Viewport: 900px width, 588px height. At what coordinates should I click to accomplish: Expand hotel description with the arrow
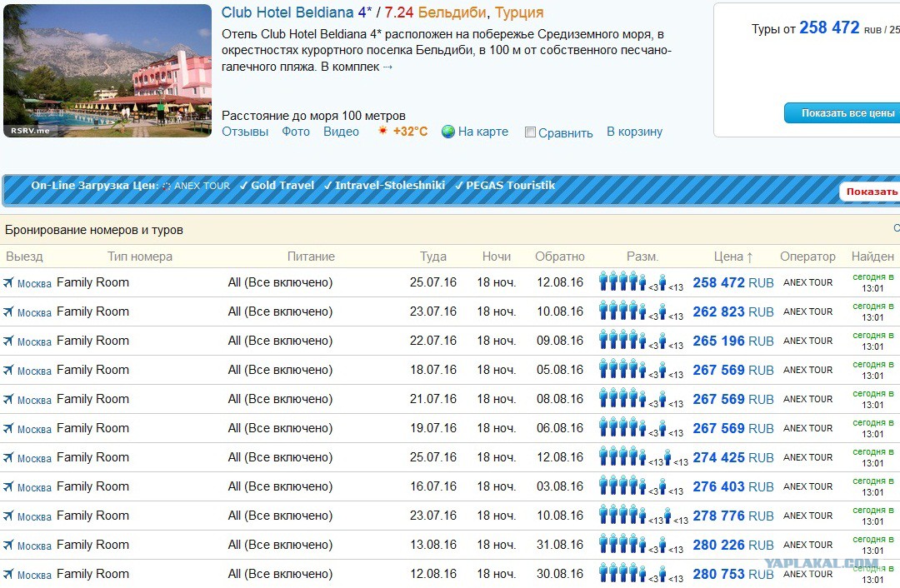click(x=387, y=67)
